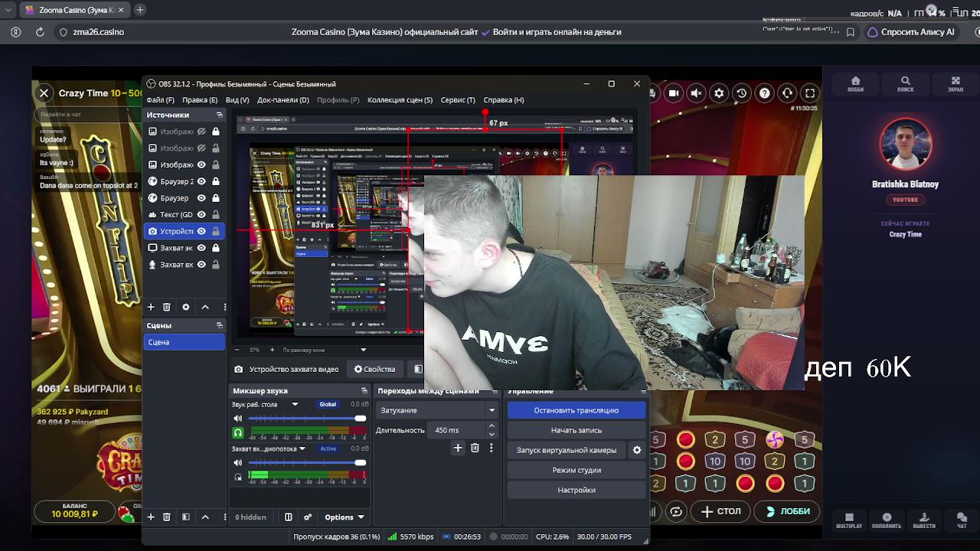Screen dimensions: 980x551
Task: Increase transition duration with up arrow
Action: click(x=492, y=425)
